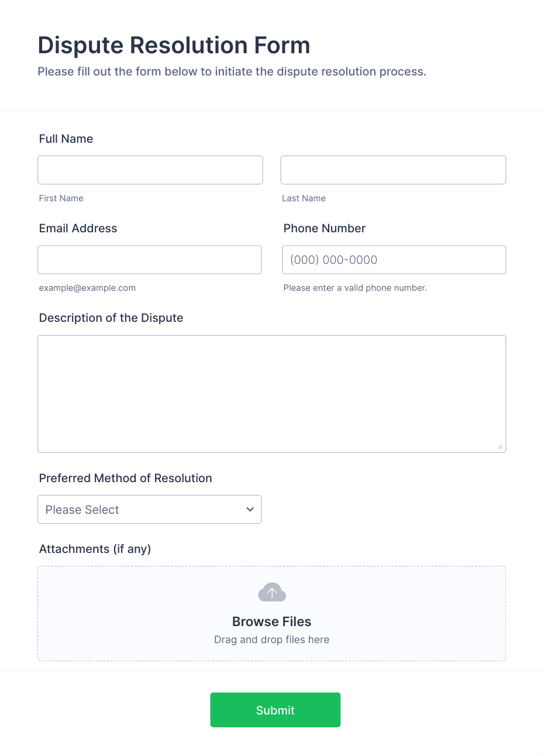
Task: Click the Email Address label
Action: (78, 228)
